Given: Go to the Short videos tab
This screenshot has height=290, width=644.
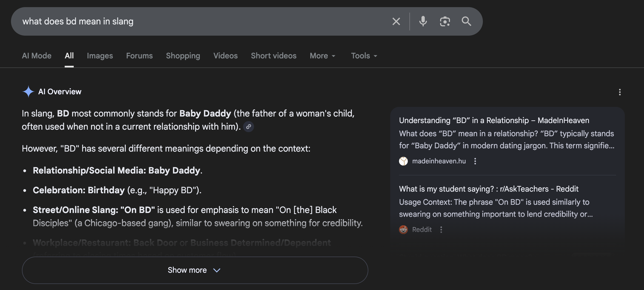Looking at the screenshot, I should [x=273, y=56].
